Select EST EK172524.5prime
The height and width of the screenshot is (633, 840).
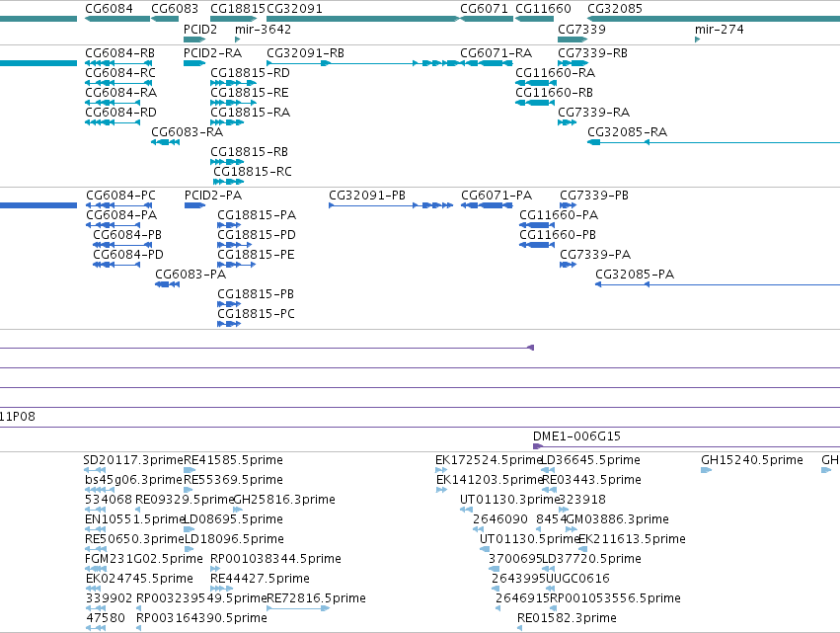(x=489, y=460)
